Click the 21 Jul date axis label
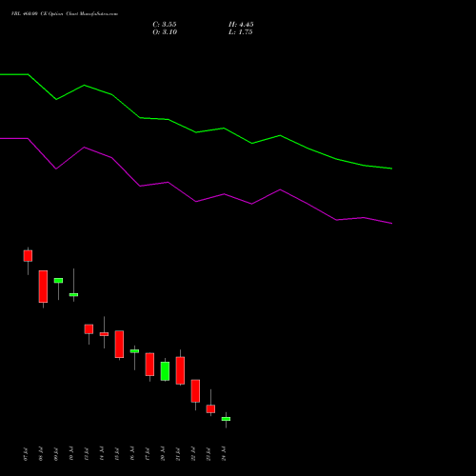Screen dimensions: 476x476 pyautogui.click(x=178, y=454)
